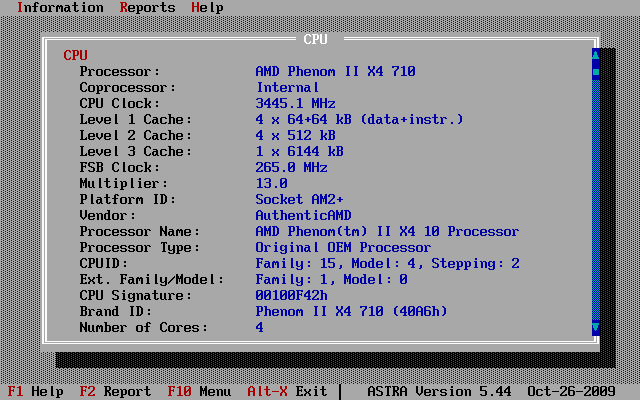Select the CPU Clock value 3445.1 MHz
The width and height of the screenshot is (640, 400).
pos(296,103)
